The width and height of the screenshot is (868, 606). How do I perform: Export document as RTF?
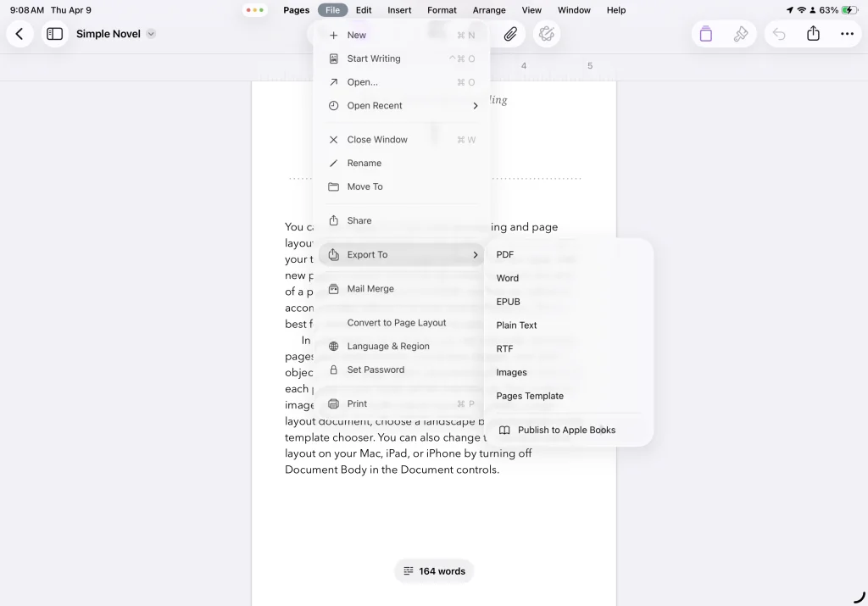click(569, 348)
